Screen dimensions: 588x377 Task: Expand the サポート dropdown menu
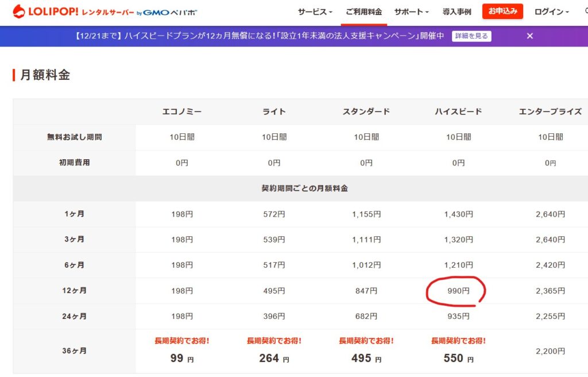tap(411, 11)
